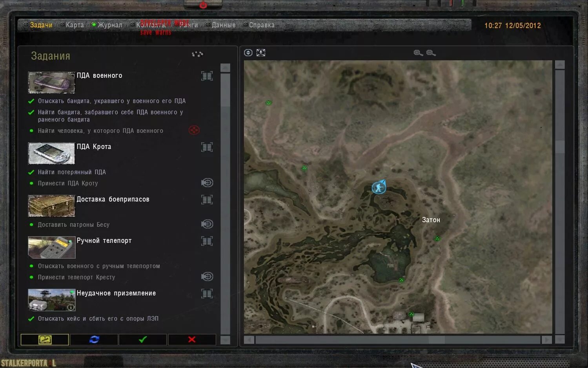Collapse the ПДА Крота task details
Viewport: 588px width, 368px height.
207,147
